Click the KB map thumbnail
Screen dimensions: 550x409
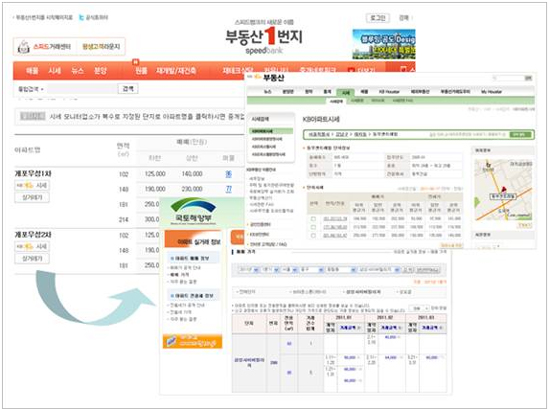pyautogui.click(x=503, y=190)
